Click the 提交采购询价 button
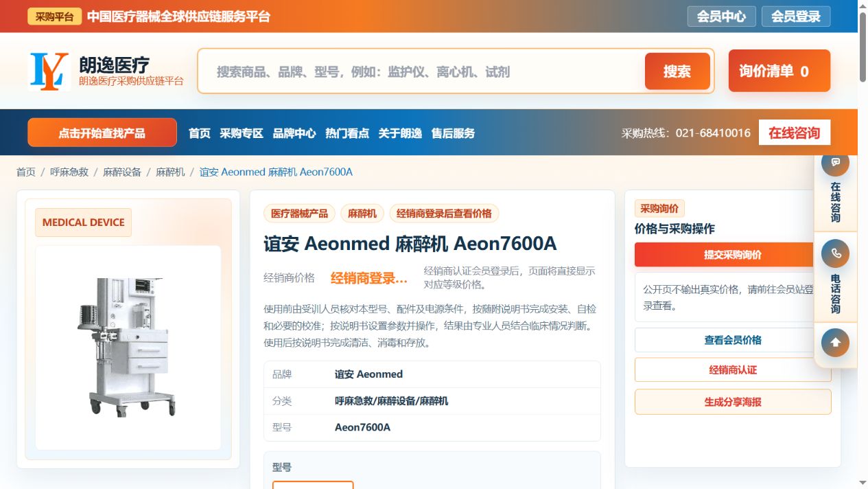This screenshot has height=489, width=868. [x=733, y=255]
